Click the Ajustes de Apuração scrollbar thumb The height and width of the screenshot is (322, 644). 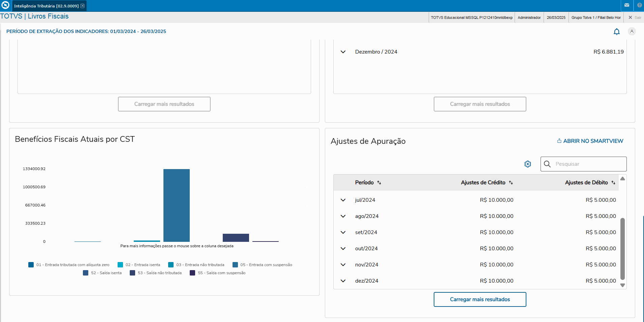(623, 249)
